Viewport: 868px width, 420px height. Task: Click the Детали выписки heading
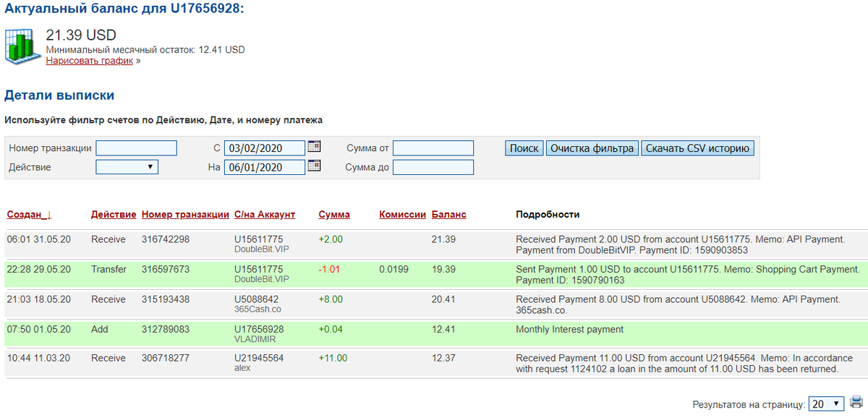coord(59,95)
